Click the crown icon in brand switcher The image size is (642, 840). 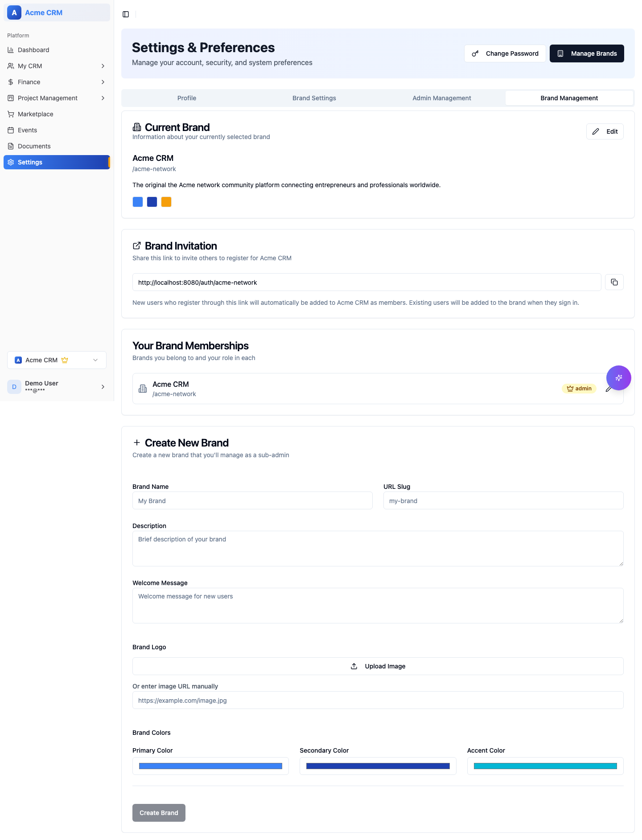click(65, 360)
